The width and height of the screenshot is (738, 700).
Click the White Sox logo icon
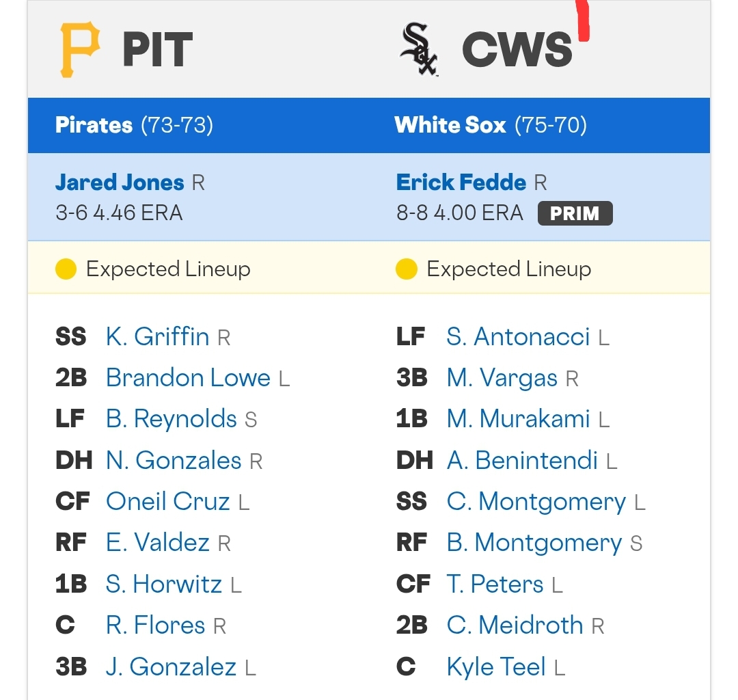point(419,49)
